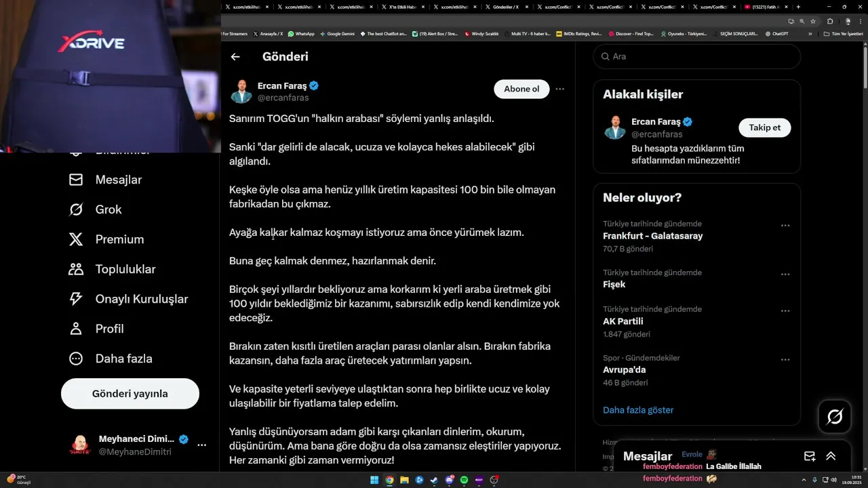Click Ercan Faraş avatar in Alakalı kişiler

click(615, 127)
